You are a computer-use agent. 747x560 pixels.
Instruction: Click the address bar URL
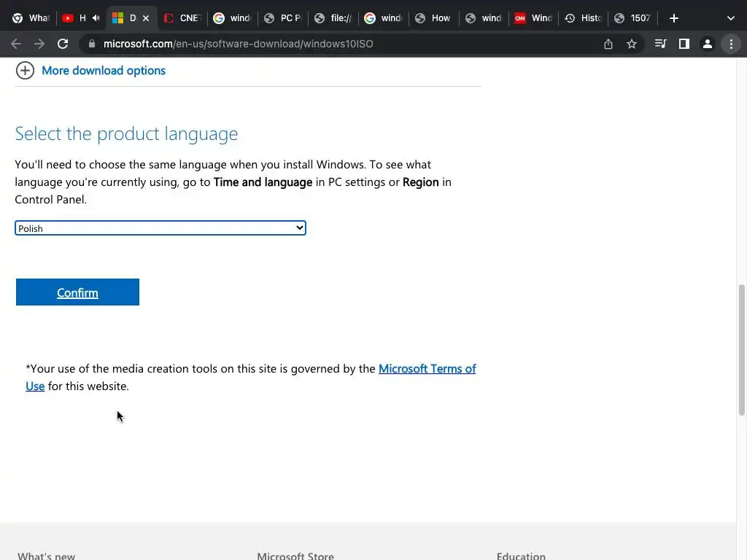tap(239, 44)
